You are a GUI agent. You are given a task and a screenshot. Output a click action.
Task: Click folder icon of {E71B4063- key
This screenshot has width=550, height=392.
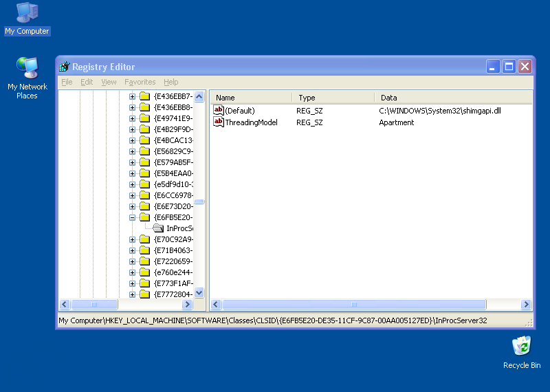145,250
